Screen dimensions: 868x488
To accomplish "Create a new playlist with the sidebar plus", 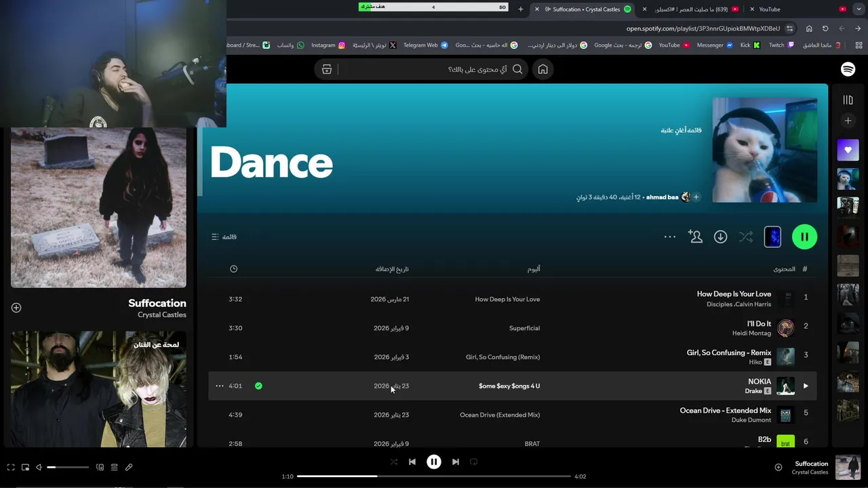I will pyautogui.click(x=848, y=121).
